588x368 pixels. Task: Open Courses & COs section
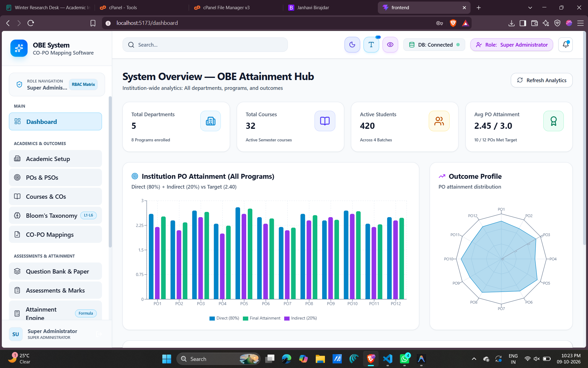click(x=55, y=197)
